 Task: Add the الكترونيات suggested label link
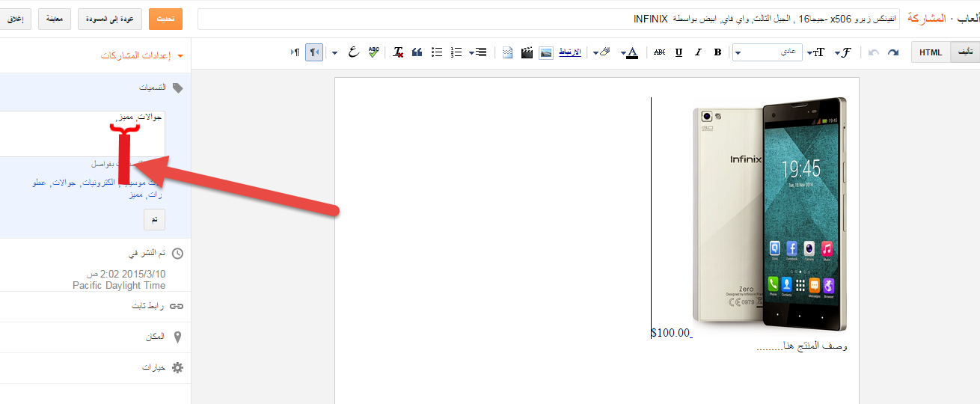coord(97,183)
